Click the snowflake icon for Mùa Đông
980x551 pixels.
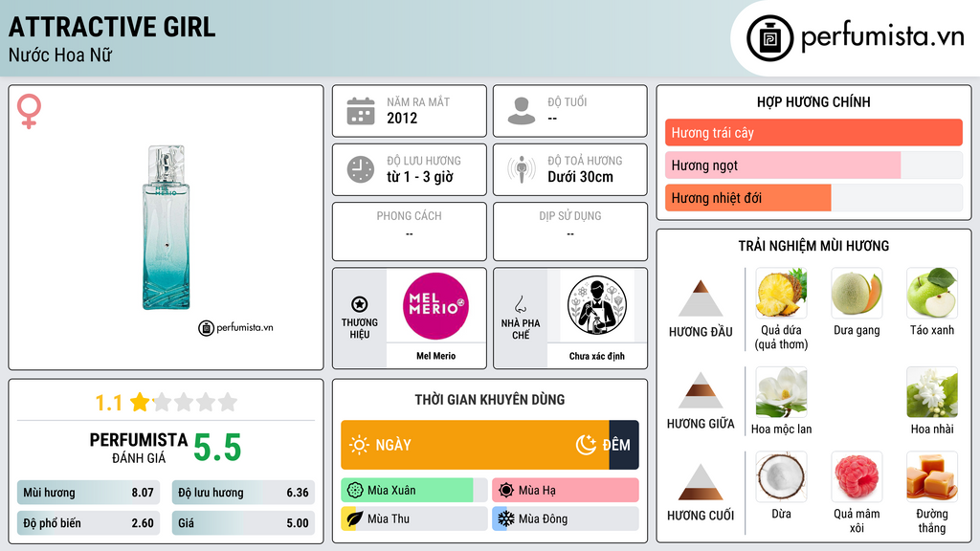tap(506, 518)
